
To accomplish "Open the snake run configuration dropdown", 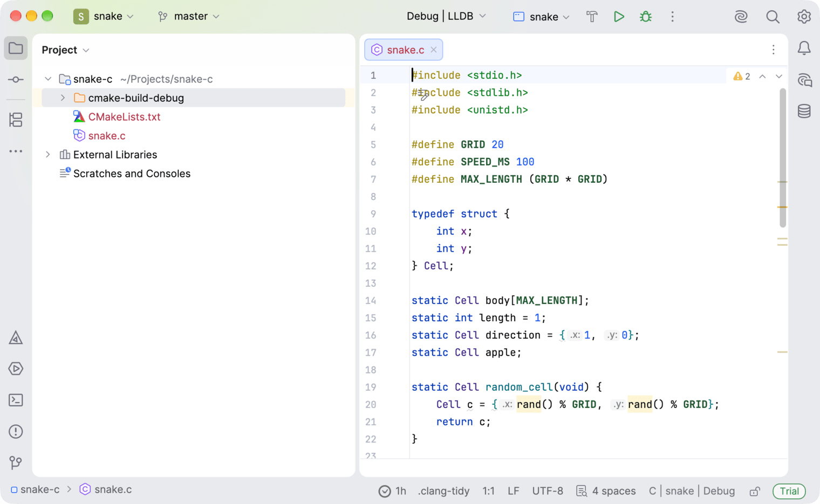I will click(x=541, y=17).
